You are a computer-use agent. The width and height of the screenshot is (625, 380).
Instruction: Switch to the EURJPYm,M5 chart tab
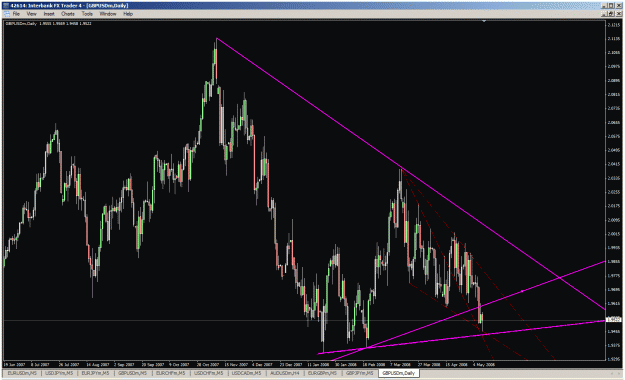click(x=95, y=373)
